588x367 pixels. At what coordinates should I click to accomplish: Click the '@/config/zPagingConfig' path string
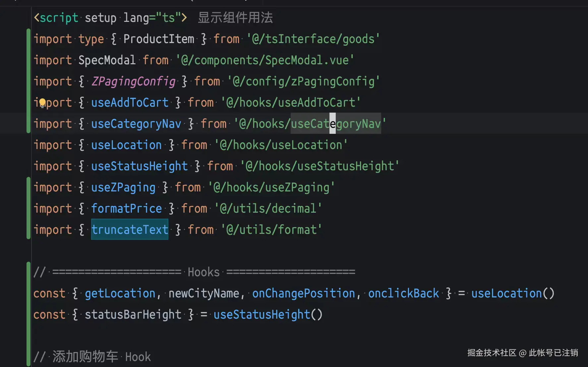303,81
